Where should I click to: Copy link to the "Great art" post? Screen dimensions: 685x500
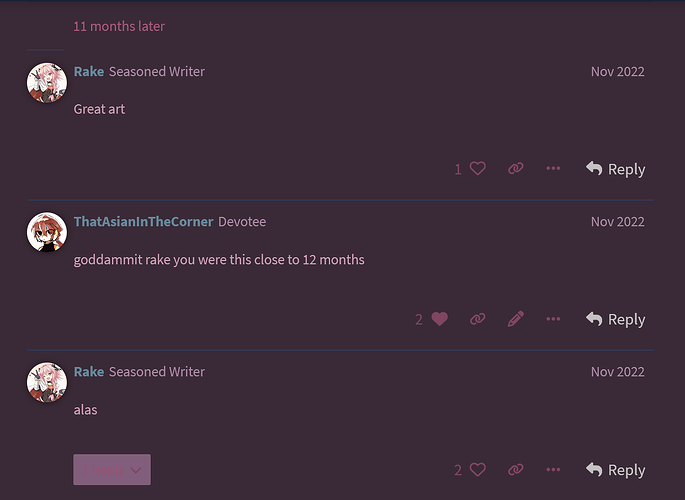[x=515, y=169]
